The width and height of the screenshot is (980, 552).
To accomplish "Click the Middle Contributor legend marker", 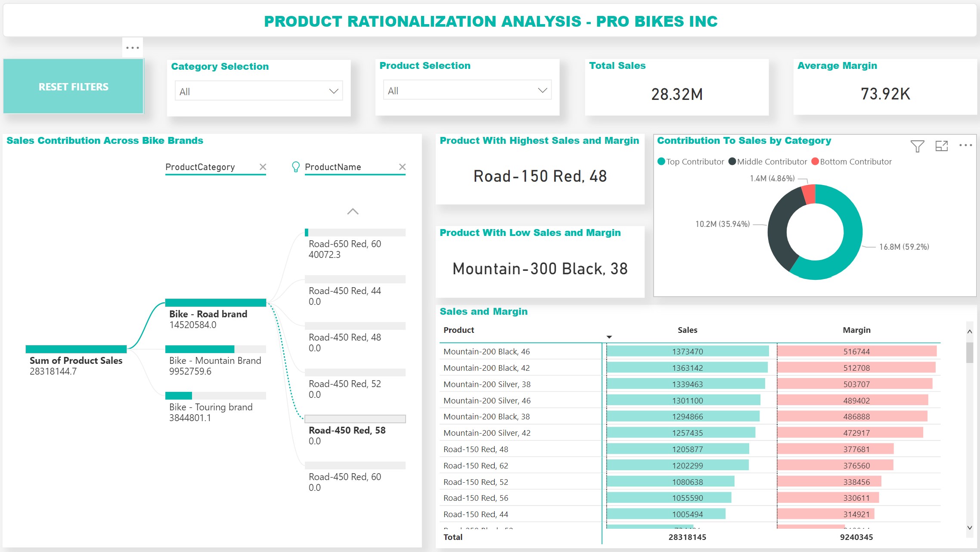I will tap(732, 161).
